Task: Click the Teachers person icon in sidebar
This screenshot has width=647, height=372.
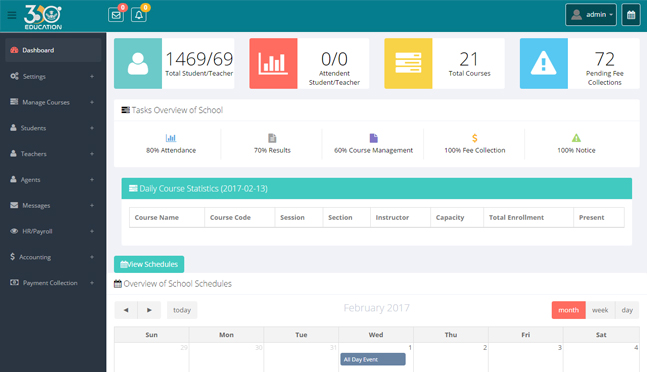Action: [x=13, y=153]
